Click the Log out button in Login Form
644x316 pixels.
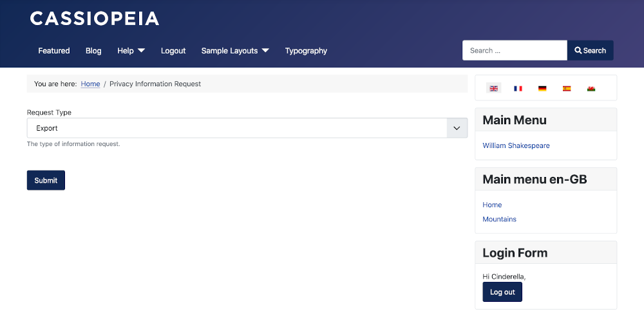(x=502, y=292)
